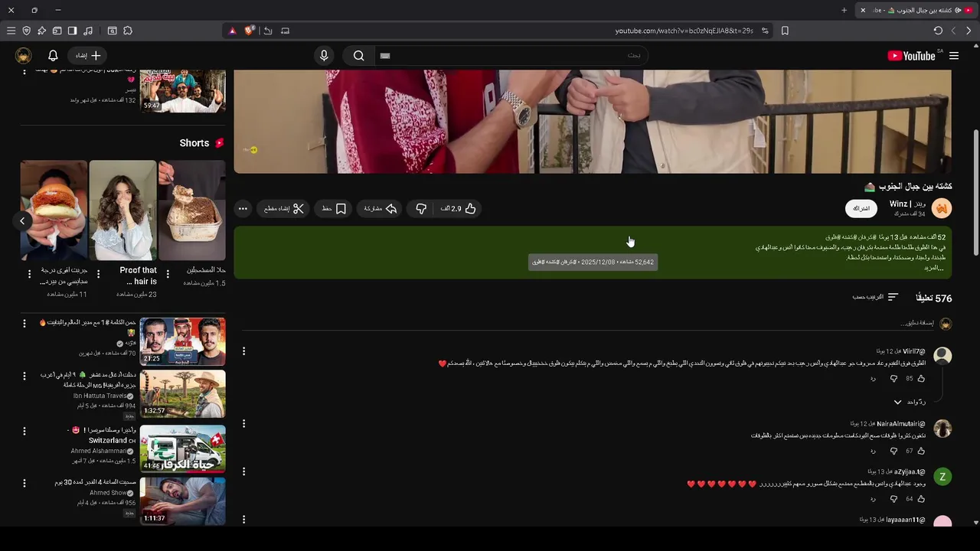Image resolution: width=980 pixels, height=551 pixels.
Task: Open the media music note toolbar icon
Action: tap(87, 31)
